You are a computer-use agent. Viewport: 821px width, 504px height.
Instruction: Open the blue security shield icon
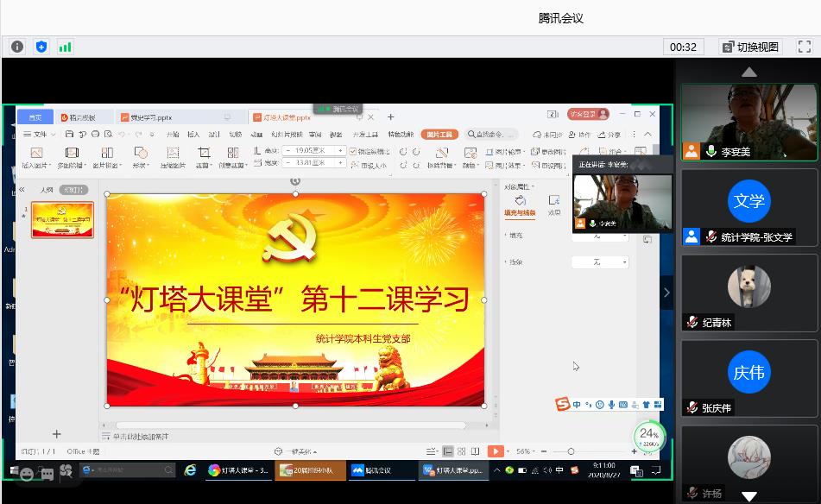coord(41,47)
